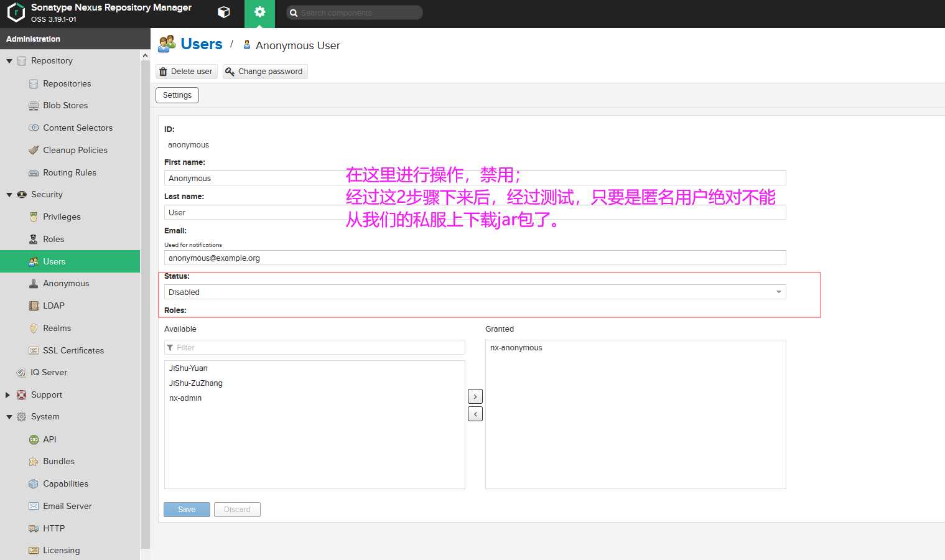945x560 pixels.
Task: Open Repositories in the sidebar
Action: pos(67,83)
